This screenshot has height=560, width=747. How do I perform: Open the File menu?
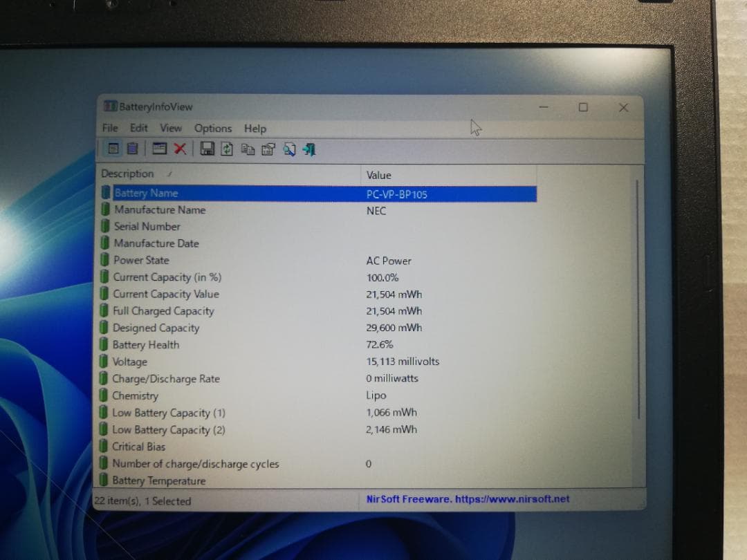click(x=109, y=129)
